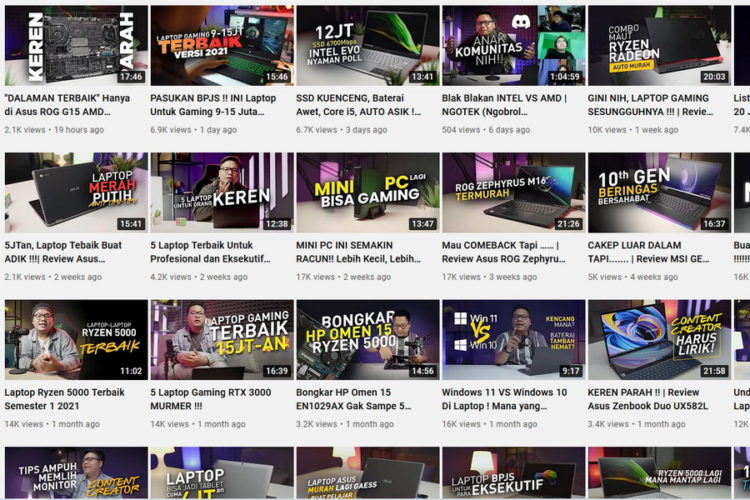Open 'CAKEP LUAR DALAM' MSI review title
750x500 pixels.
pyautogui.click(x=648, y=252)
